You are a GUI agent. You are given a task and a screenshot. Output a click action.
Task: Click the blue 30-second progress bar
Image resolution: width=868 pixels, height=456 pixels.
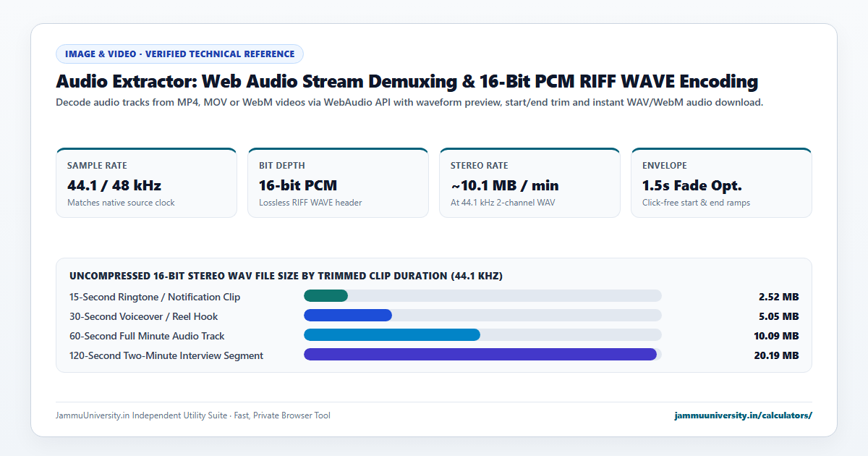point(348,316)
